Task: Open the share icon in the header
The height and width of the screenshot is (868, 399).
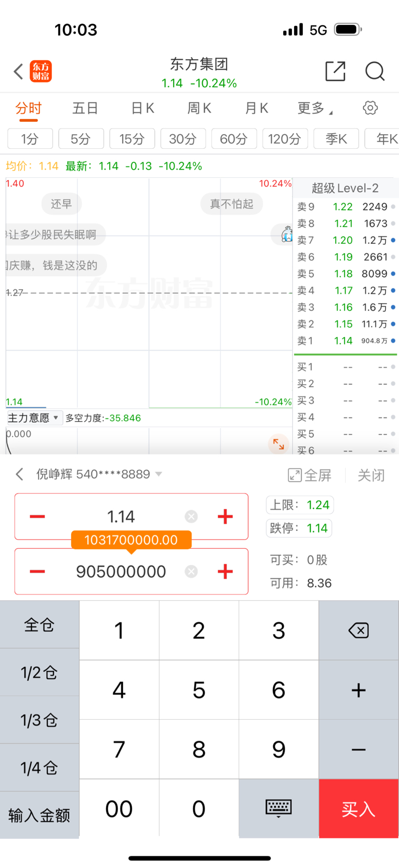Action: click(x=336, y=71)
